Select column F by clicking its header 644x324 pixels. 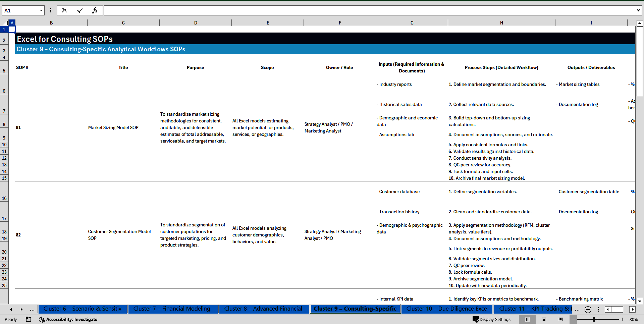(x=340, y=22)
